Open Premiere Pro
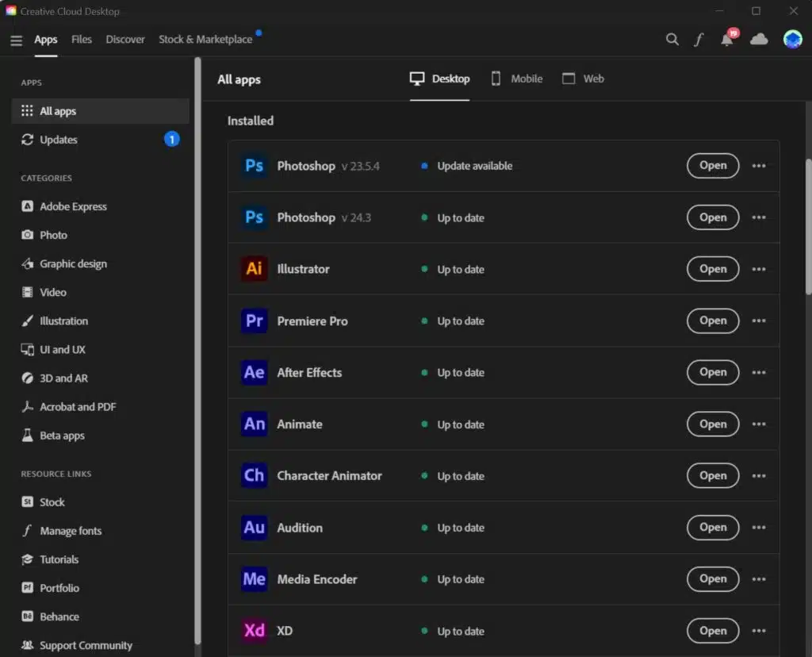This screenshot has width=812, height=657. click(x=711, y=321)
